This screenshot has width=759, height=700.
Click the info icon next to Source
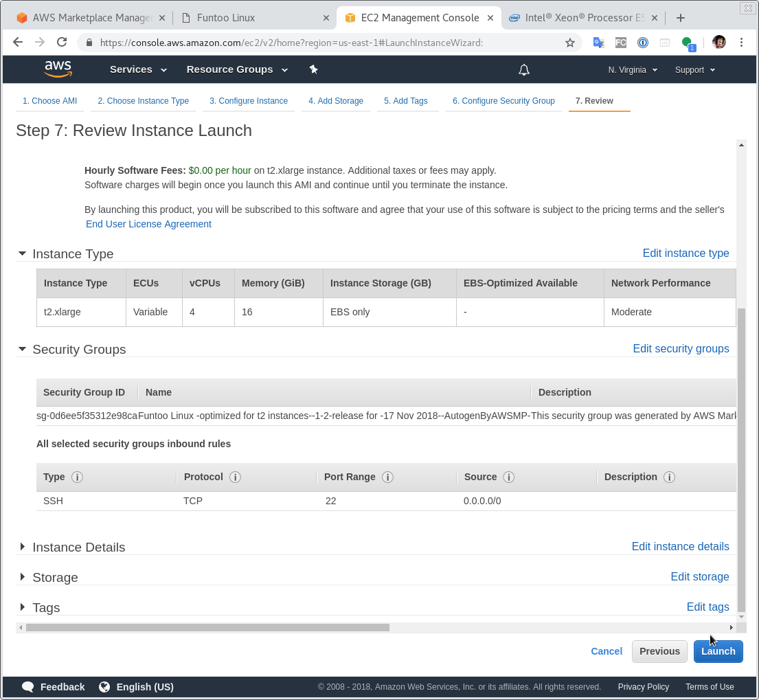click(x=509, y=477)
